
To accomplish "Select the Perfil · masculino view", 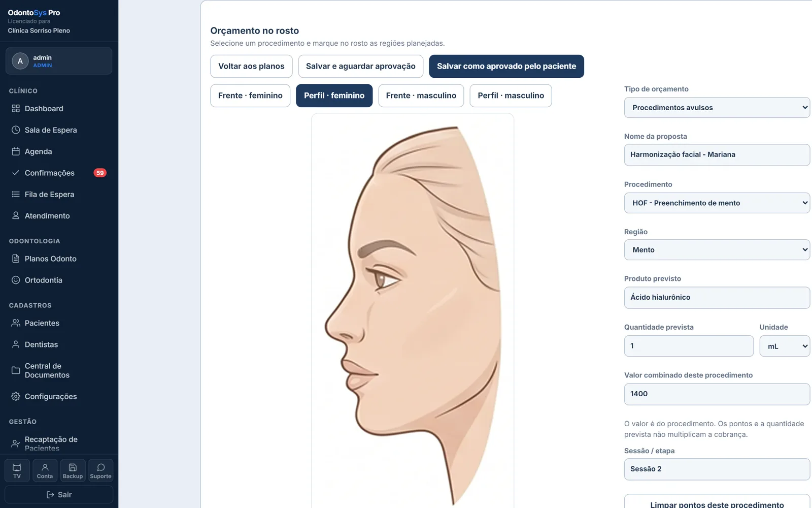I will pos(511,96).
